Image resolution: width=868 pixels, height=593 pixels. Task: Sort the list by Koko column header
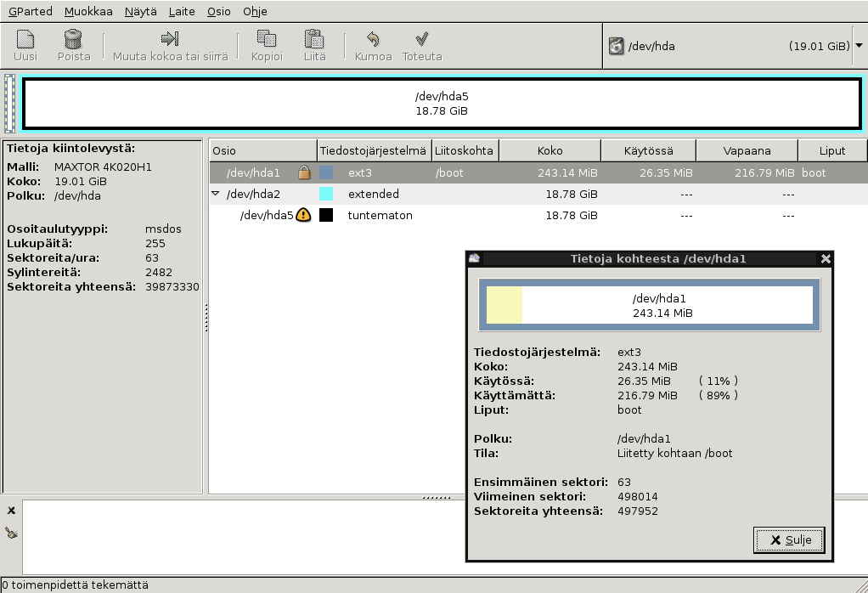pos(550,150)
